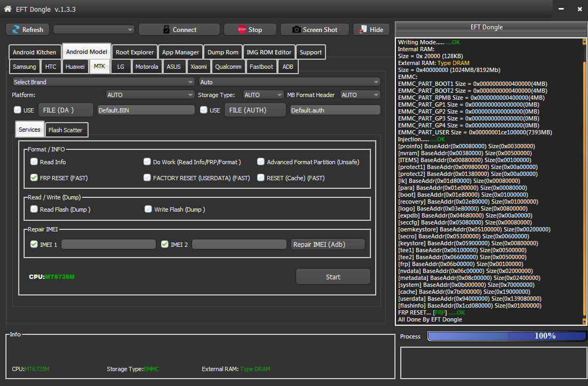This screenshot has height=386, width=588.
Task: Open the ADB tab
Action: point(288,67)
